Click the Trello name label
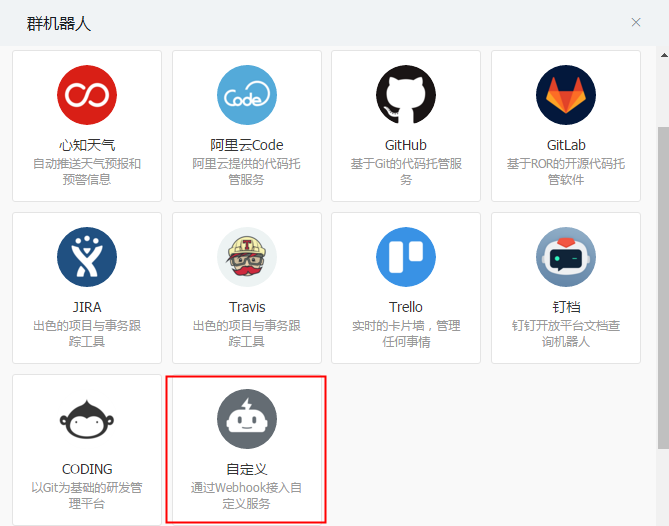Screen dimensions: 669x526 (406, 307)
